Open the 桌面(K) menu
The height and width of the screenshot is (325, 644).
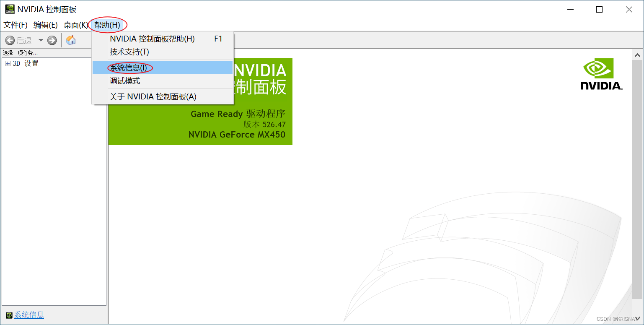(x=76, y=25)
